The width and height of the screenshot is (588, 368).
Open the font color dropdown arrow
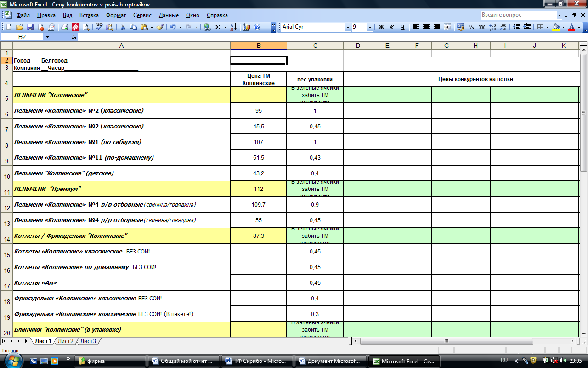[579, 27]
